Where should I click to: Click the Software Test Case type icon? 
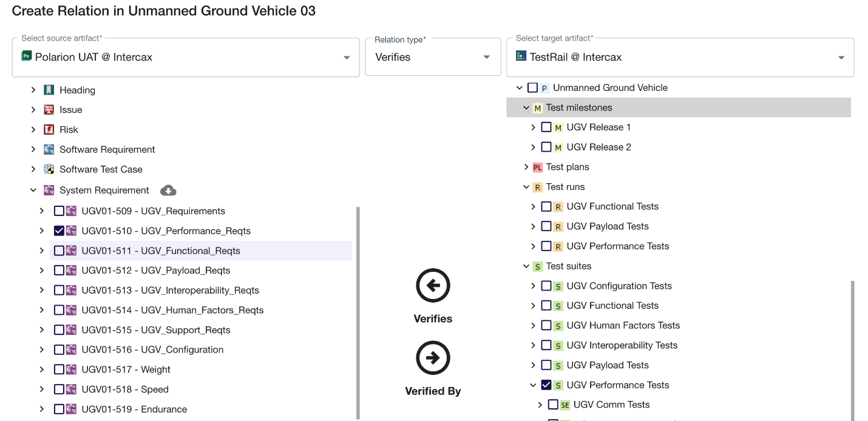pos(49,169)
